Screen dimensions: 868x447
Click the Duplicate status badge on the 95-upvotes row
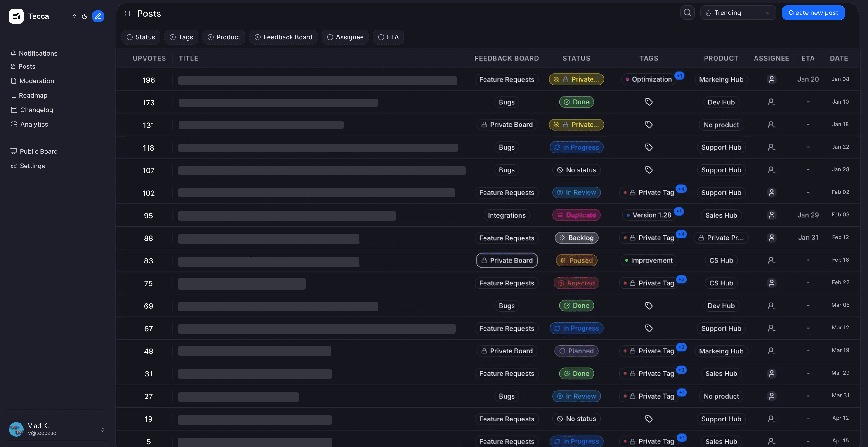click(576, 215)
